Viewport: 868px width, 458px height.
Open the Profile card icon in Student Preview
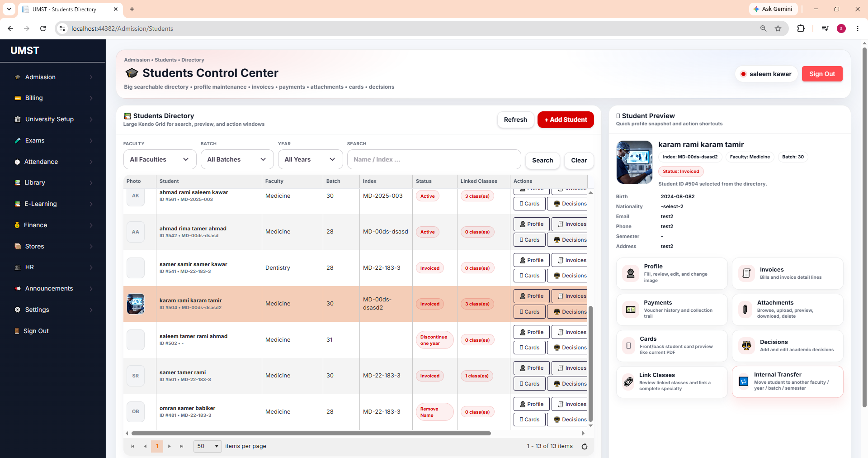click(x=630, y=273)
